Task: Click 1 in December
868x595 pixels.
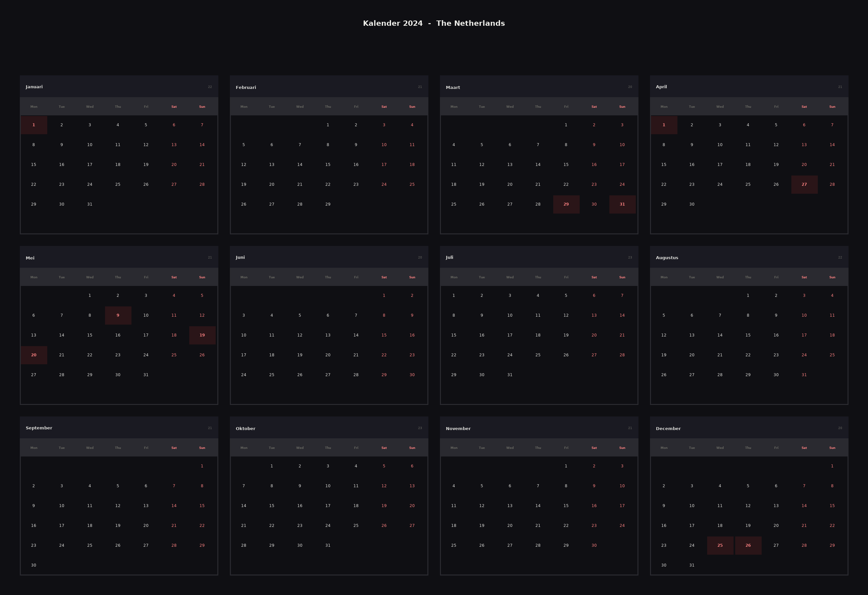Action: [x=832, y=466]
